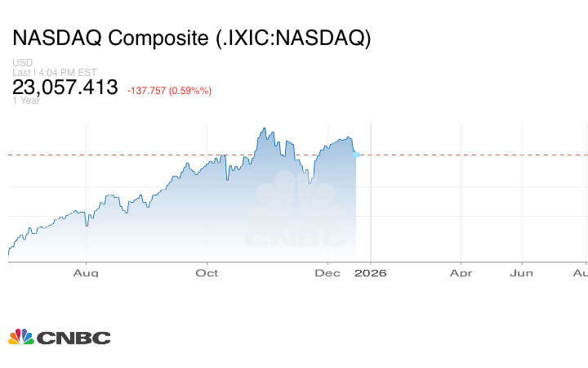Image resolution: width=588 pixels, height=368 pixels.
Task: Click the CNBC watermark text inside the chart
Action: 295,238
